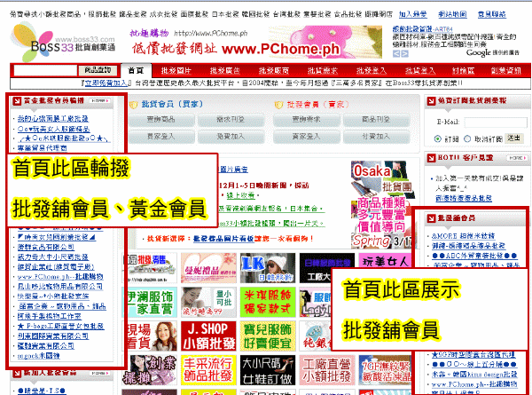Select the 訂閱 radio button
Image resolution: width=532 pixels, height=395 pixels.
coord(438,138)
